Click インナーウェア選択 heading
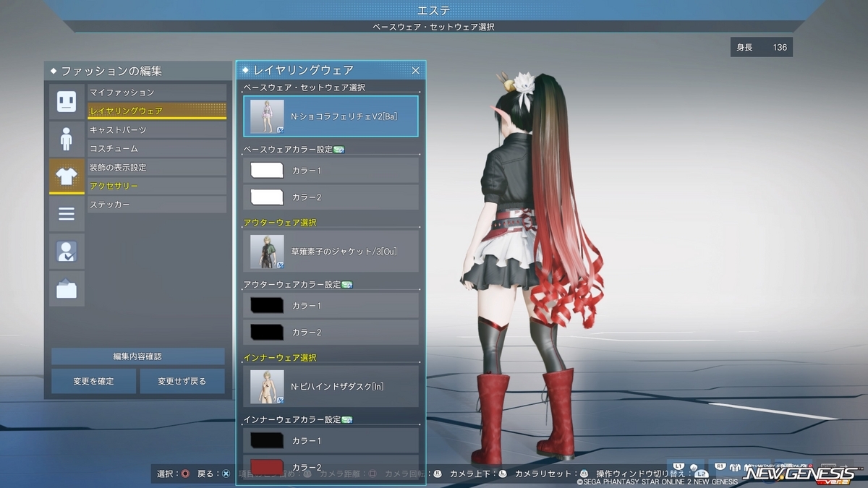Viewport: 868px width, 488px height. pyautogui.click(x=280, y=358)
